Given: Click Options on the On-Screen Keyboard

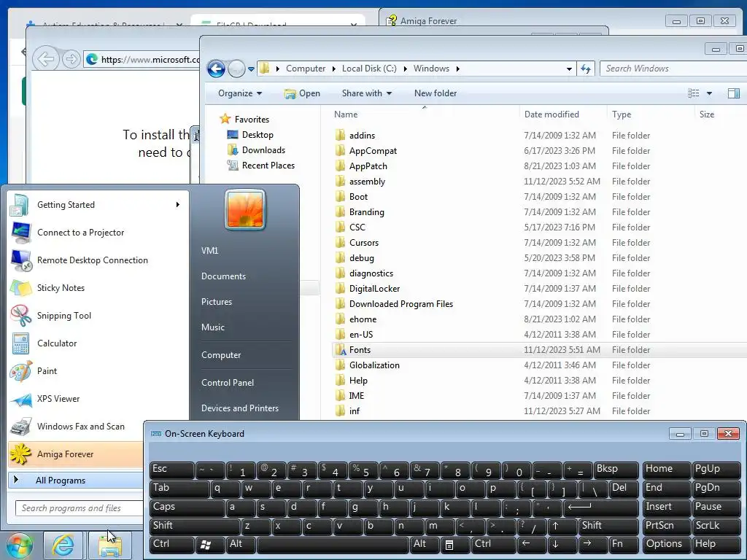Looking at the screenshot, I should coord(667,545).
